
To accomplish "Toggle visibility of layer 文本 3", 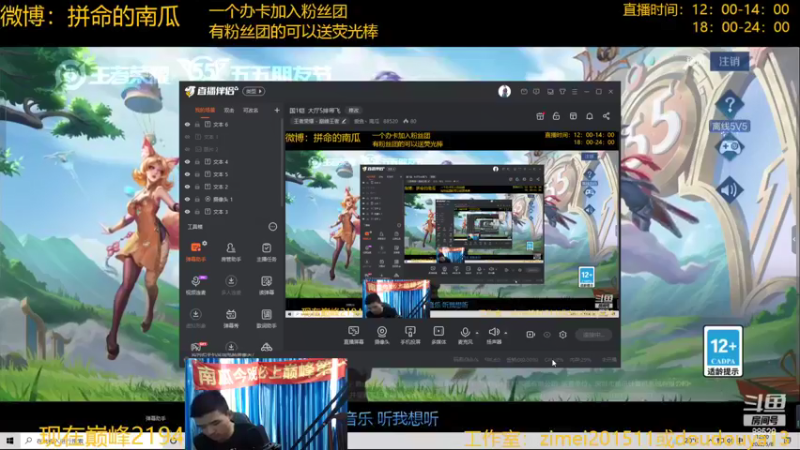I will [187, 212].
